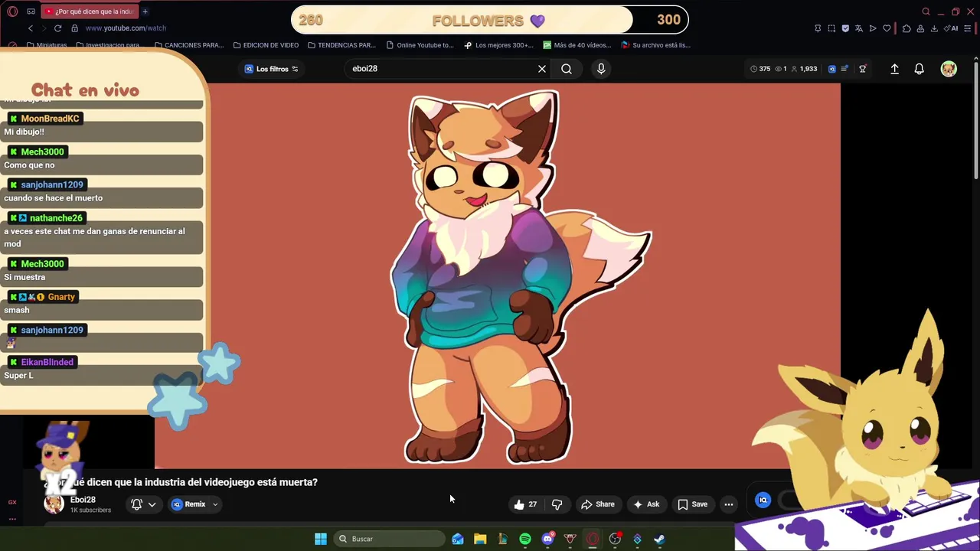Save the video to a playlist

(x=693, y=504)
